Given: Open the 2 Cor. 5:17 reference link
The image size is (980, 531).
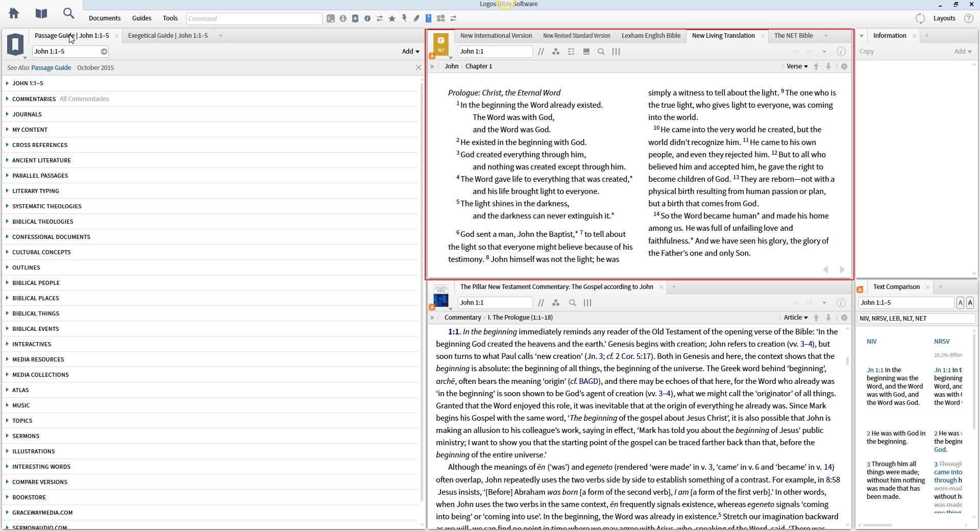Looking at the screenshot, I should coord(633,356).
